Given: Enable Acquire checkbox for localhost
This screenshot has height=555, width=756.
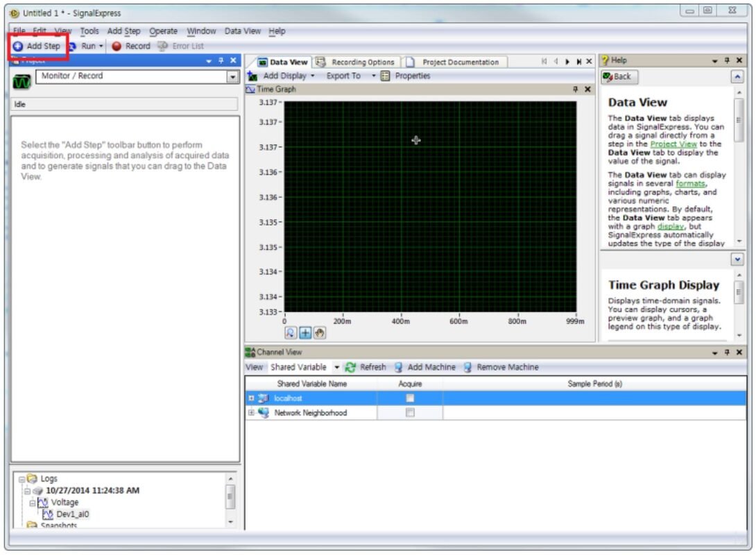Looking at the screenshot, I should (x=410, y=398).
